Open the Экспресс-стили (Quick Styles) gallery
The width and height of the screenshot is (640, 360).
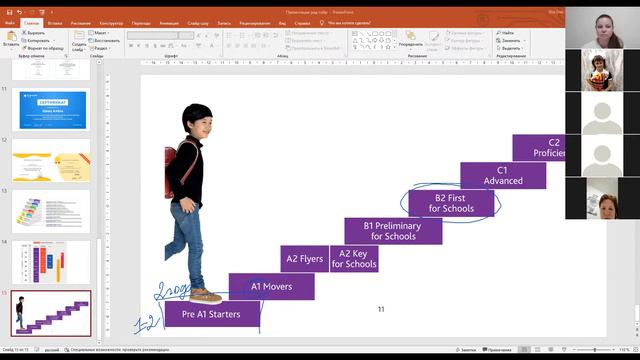click(x=433, y=40)
